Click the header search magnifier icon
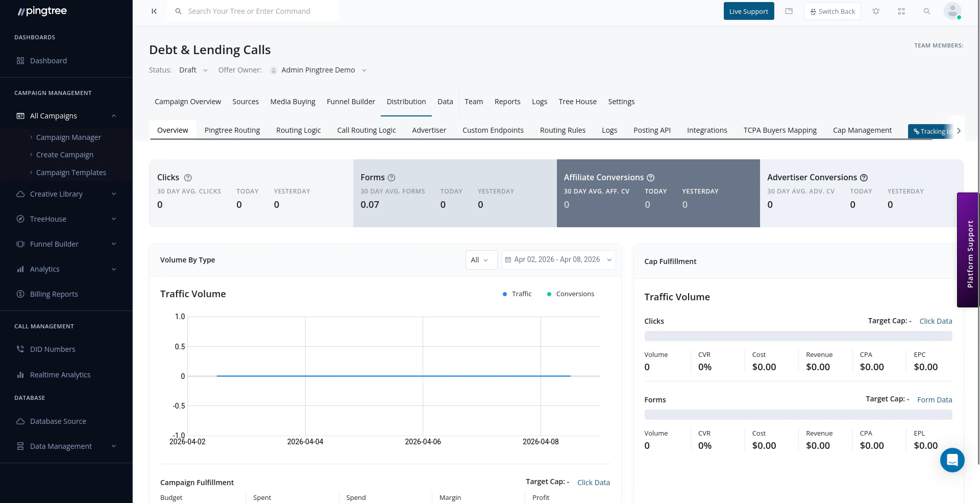This screenshot has height=503, width=980. (927, 11)
